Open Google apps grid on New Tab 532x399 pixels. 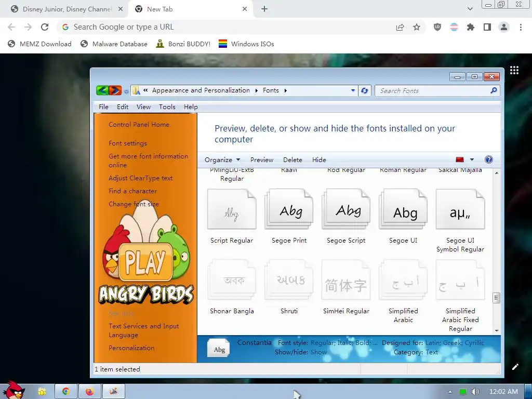click(x=514, y=70)
